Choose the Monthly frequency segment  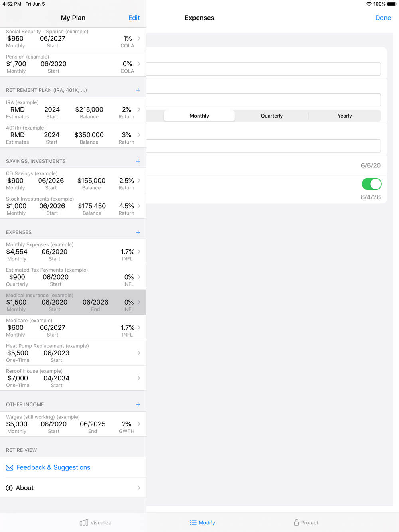[x=199, y=116]
